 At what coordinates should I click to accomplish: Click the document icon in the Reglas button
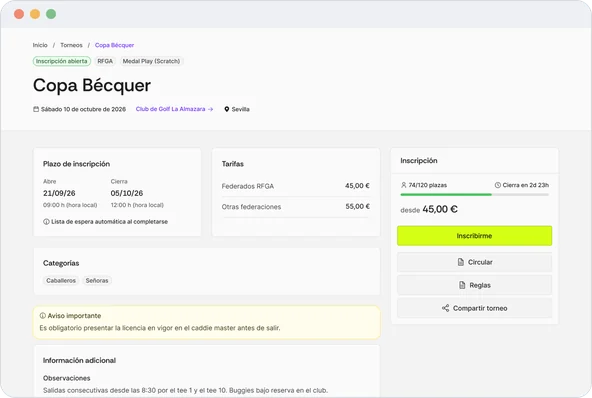[x=462, y=285]
